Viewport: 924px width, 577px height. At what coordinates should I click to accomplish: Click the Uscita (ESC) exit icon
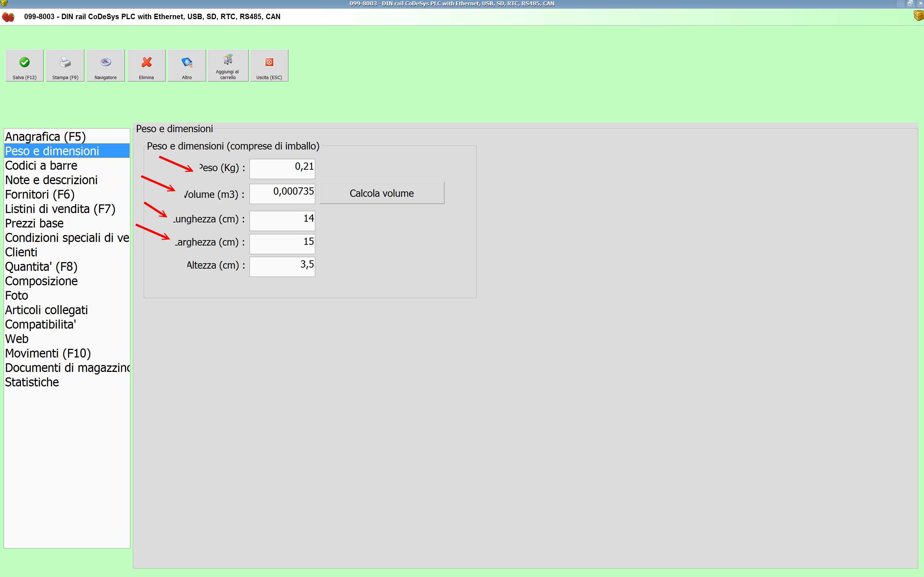[269, 62]
